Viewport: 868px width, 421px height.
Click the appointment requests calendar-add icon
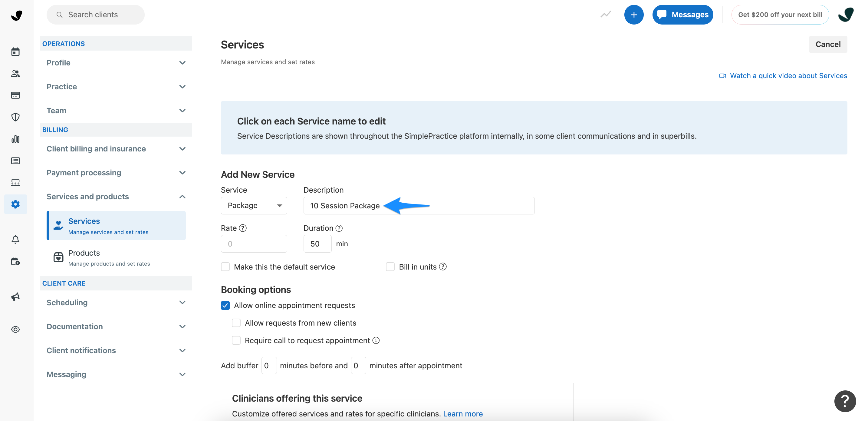click(x=15, y=261)
